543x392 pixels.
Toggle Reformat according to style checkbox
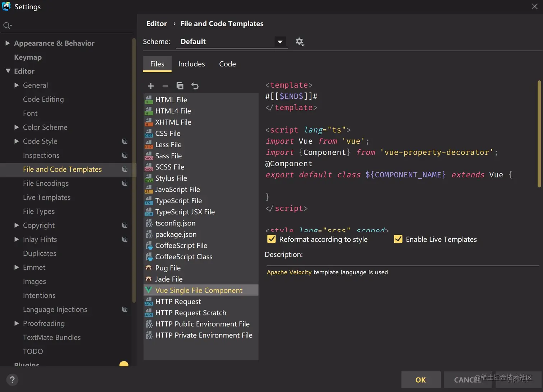click(271, 239)
